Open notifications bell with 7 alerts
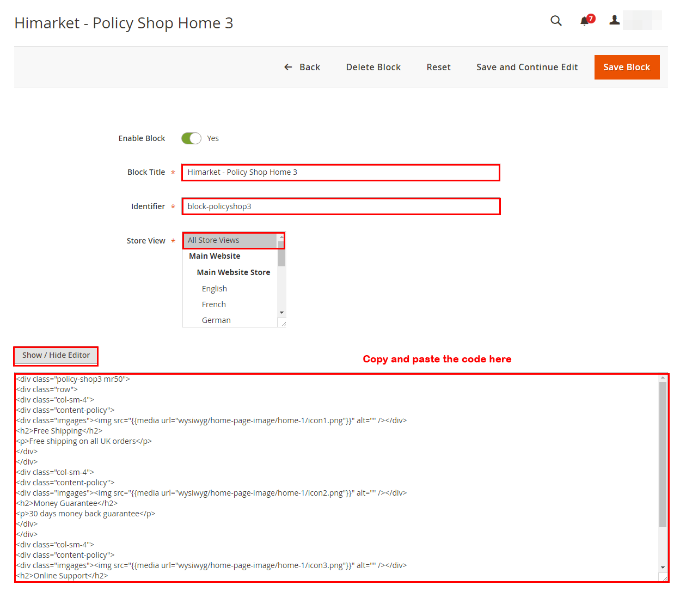The width and height of the screenshot is (680, 616). tap(587, 20)
